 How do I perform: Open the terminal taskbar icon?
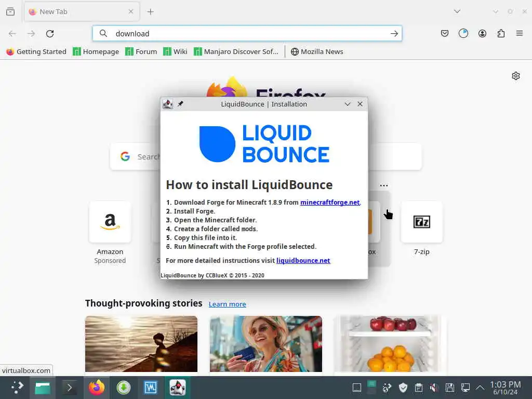[x=69, y=388]
